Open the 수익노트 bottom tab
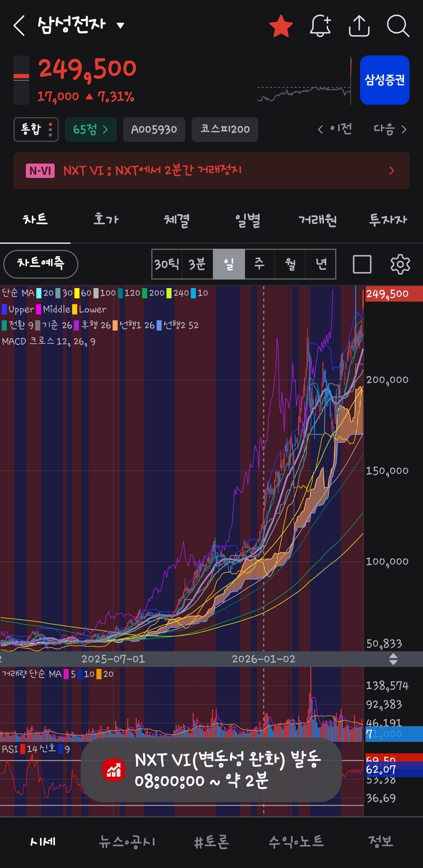The width and height of the screenshot is (423, 868). 296,842
